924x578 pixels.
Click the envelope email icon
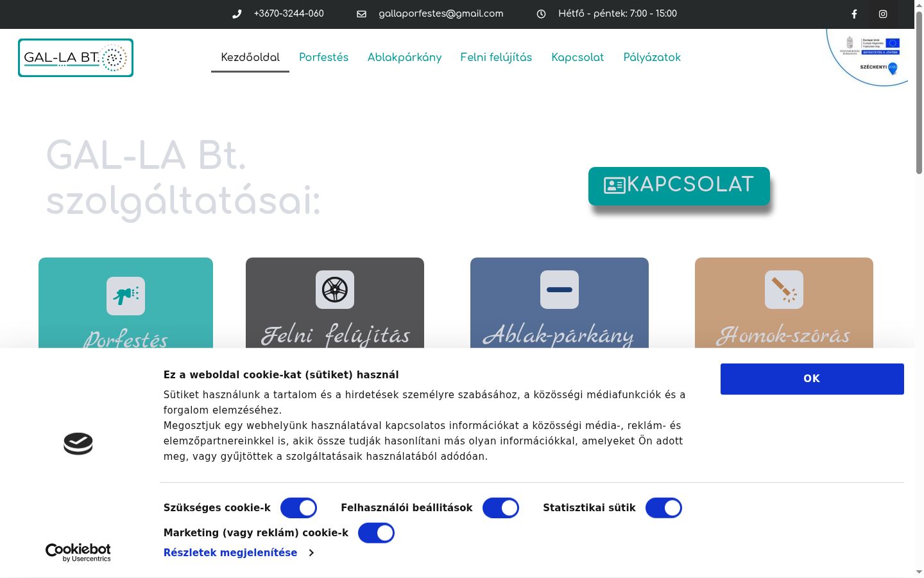[x=361, y=14]
